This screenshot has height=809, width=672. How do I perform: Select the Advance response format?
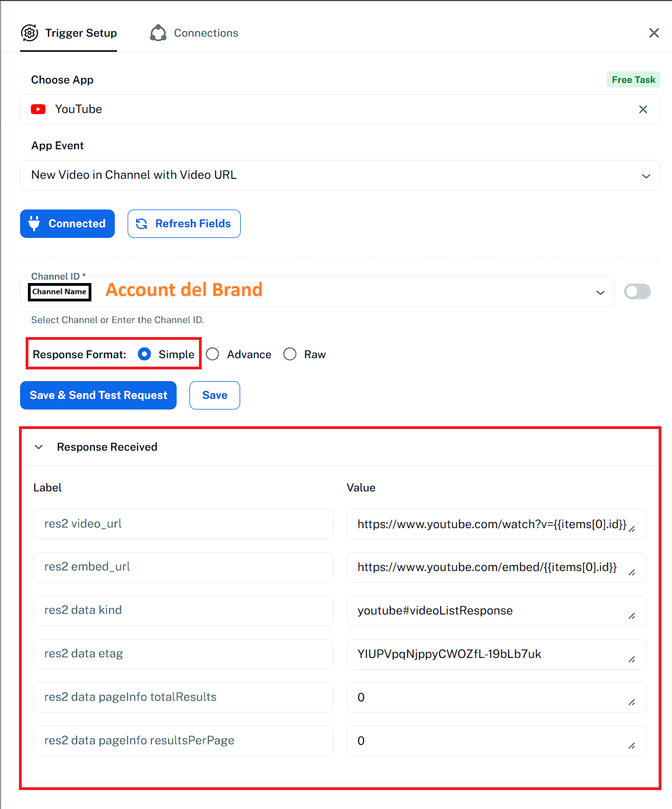point(212,354)
